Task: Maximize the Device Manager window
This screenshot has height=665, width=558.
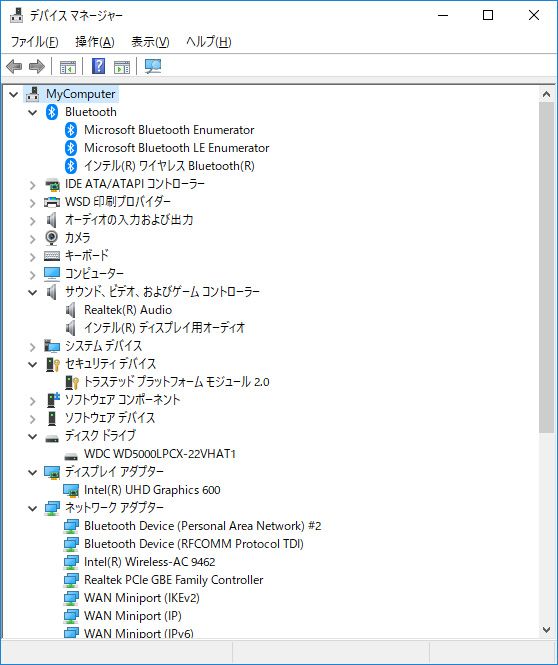Action: 488,16
